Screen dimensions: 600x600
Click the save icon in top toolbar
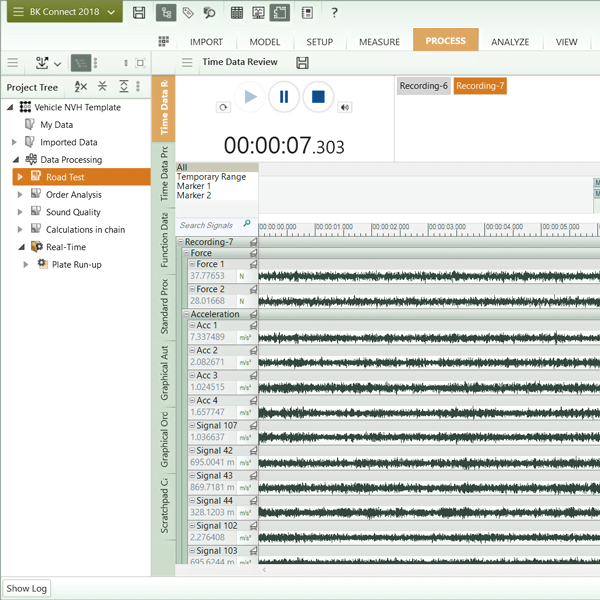tap(139, 13)
